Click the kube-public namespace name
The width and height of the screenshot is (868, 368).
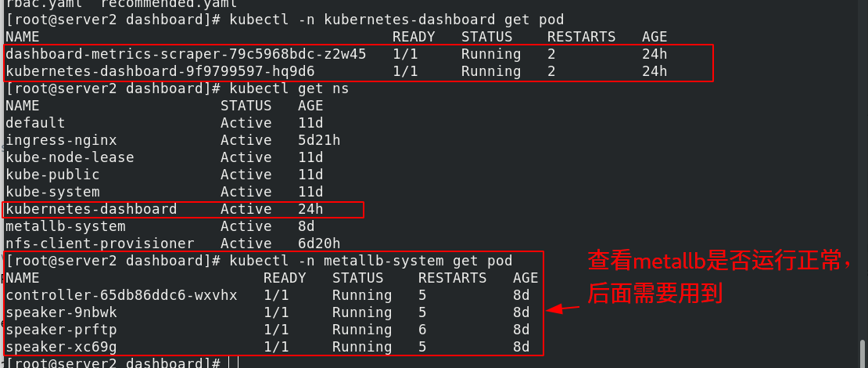point(52,175)
